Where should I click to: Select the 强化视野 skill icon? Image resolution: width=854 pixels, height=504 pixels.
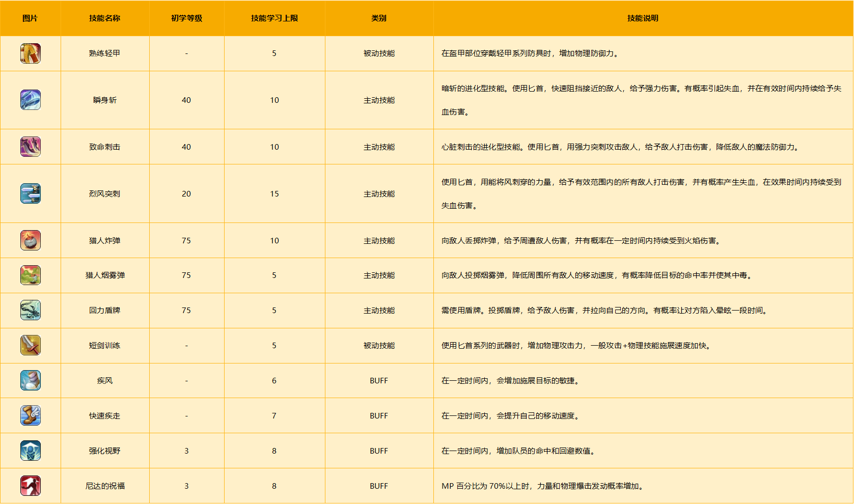(x=31, y=451)
